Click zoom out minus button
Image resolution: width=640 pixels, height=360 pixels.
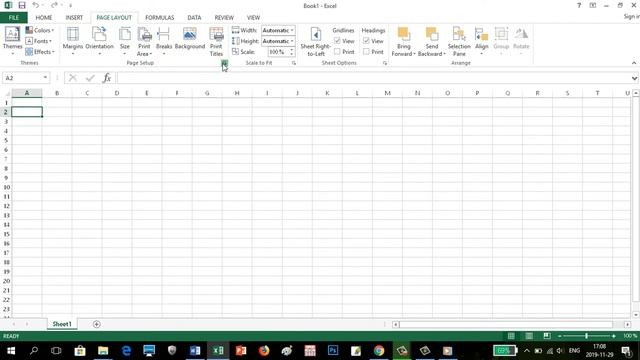click(560, 336)
